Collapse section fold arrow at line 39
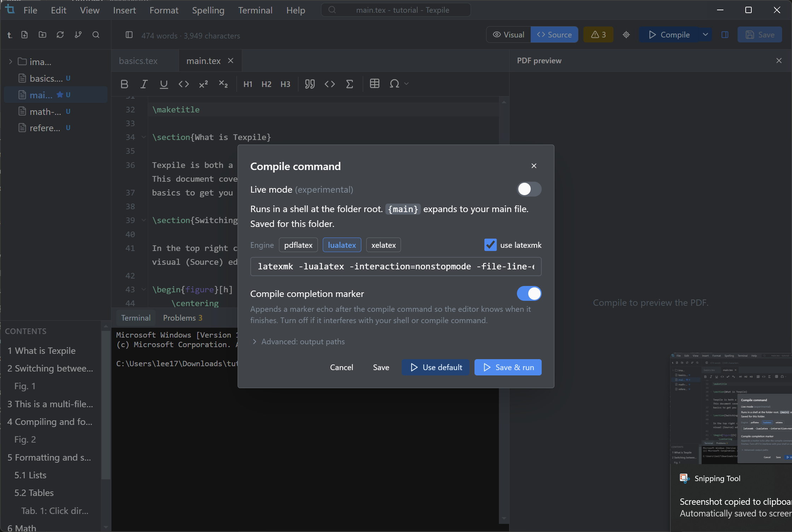 [x=144, y=220]
